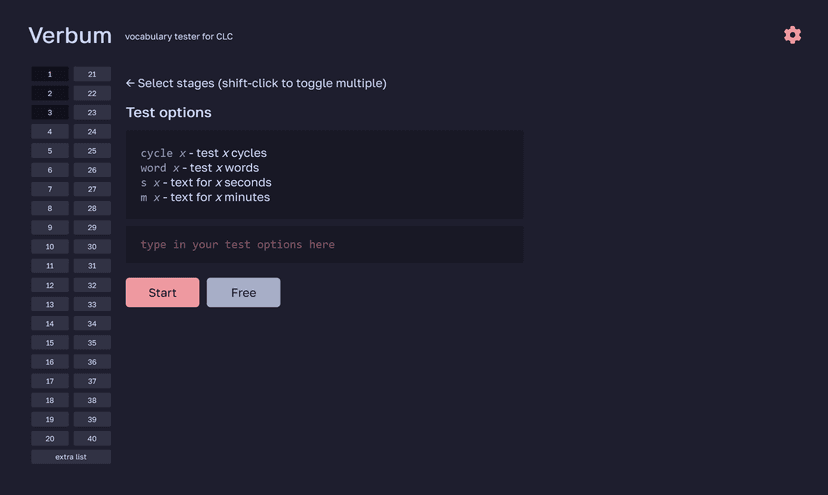Select stage 33
Image resolution: width=828 pixels, height=495 pixels.
(92, 304)
